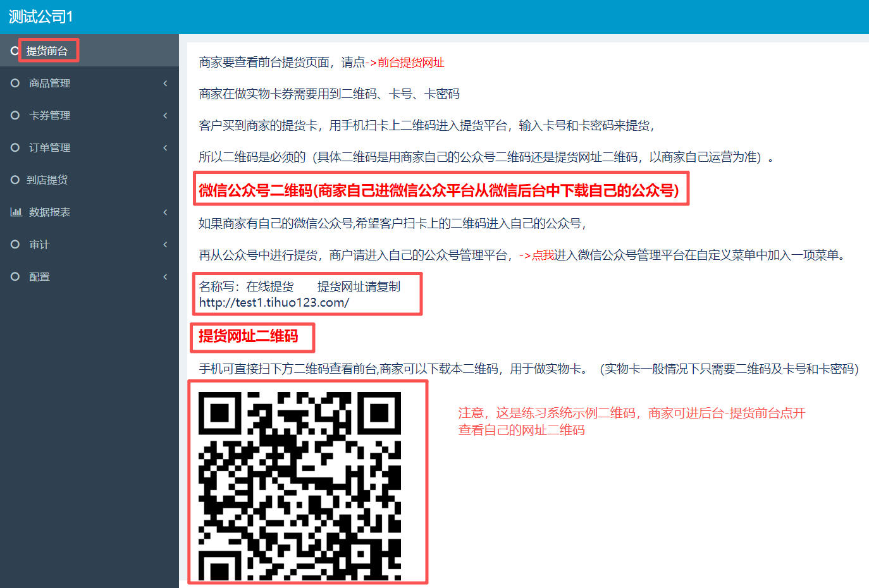Follow the red 点我 link

tap(543, 255)
